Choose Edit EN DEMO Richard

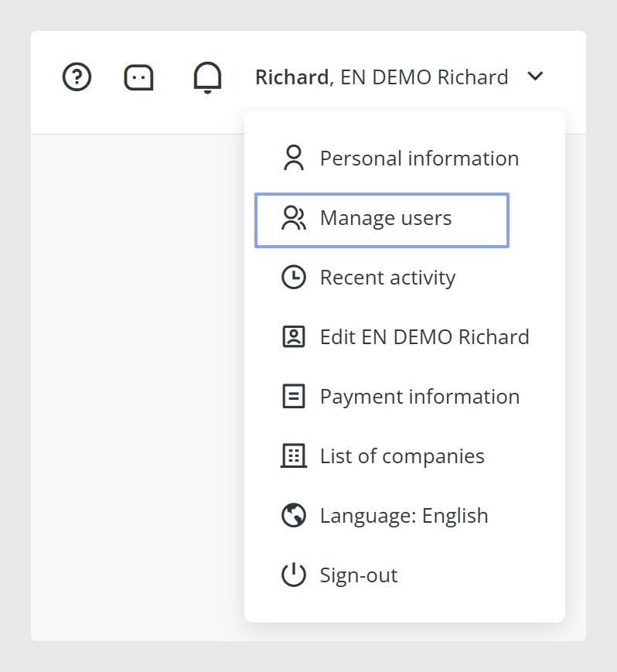pyautogui.click(x=404, y=337)
